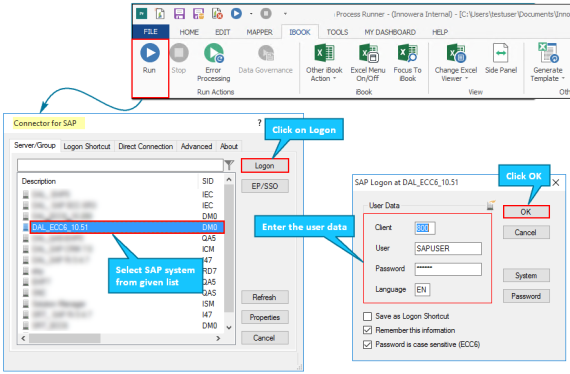Viewport: 570px width, 374px height.
Task: Switch to the EDIT ribbon tab
Action: point(222,32)
